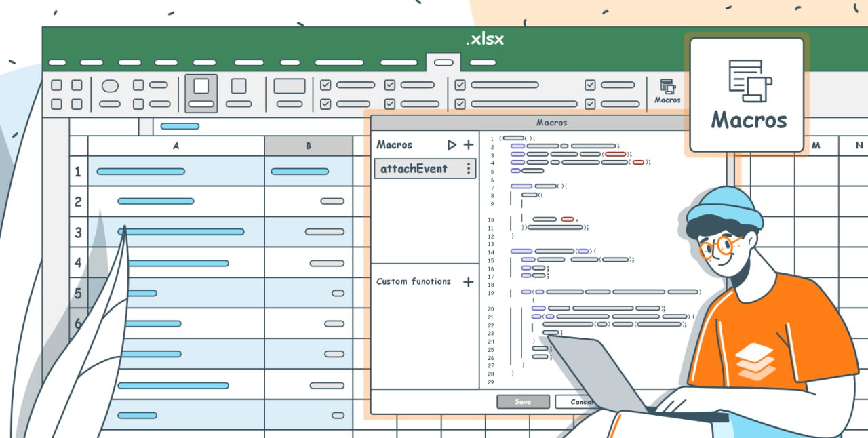Select the attachEvent macro in the list
Screen dimensions: 868x438
pos(425,169)
